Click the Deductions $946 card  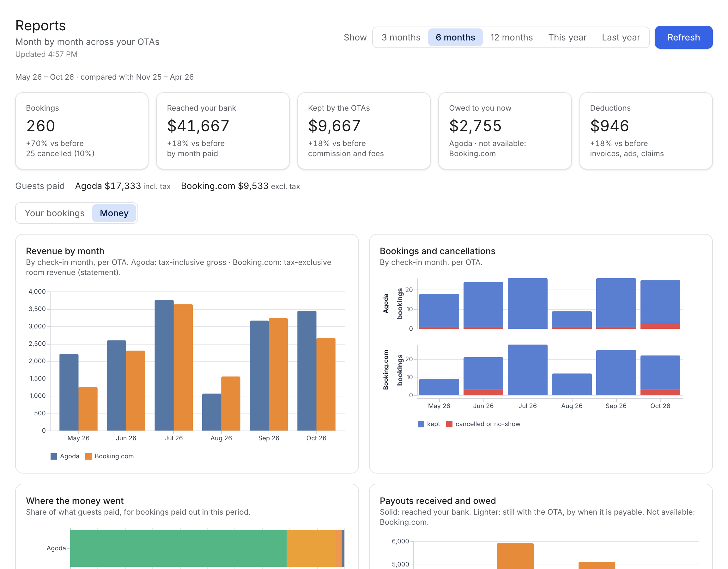tap(646, 131)
